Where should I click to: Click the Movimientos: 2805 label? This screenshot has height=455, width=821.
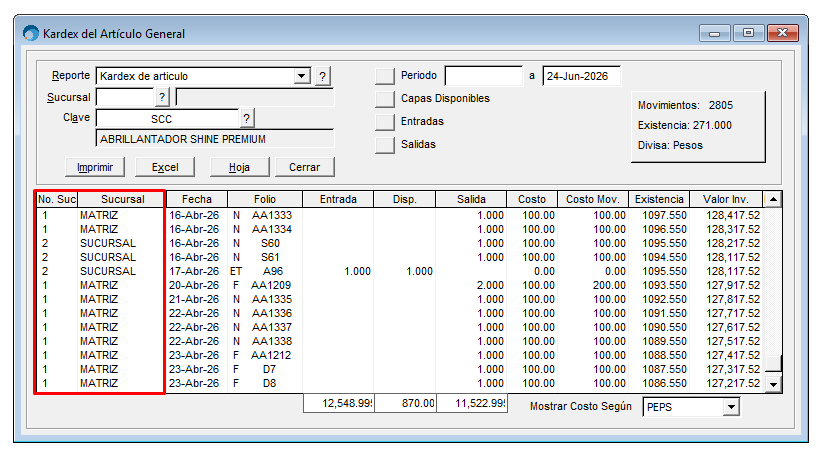685,105
